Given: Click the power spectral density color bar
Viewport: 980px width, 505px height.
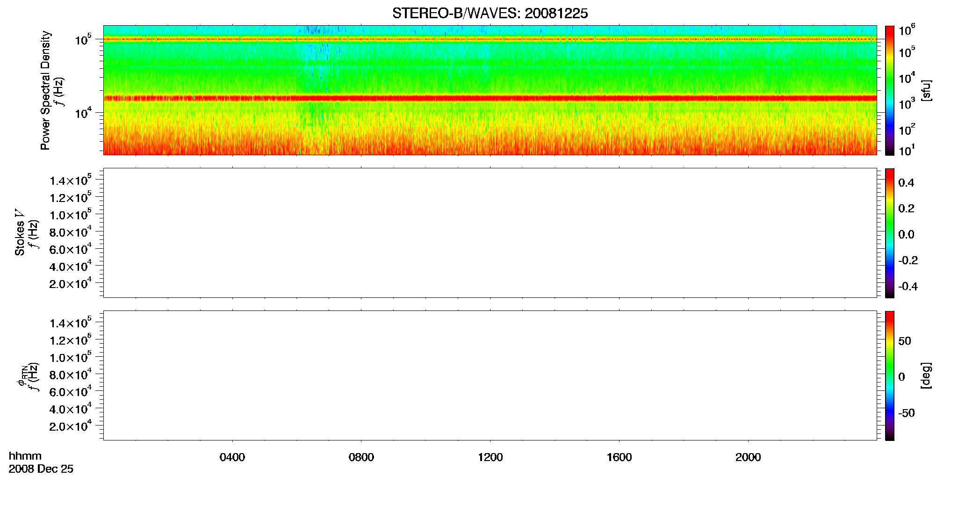Looking at the screenshot, I should coord(889,90).
